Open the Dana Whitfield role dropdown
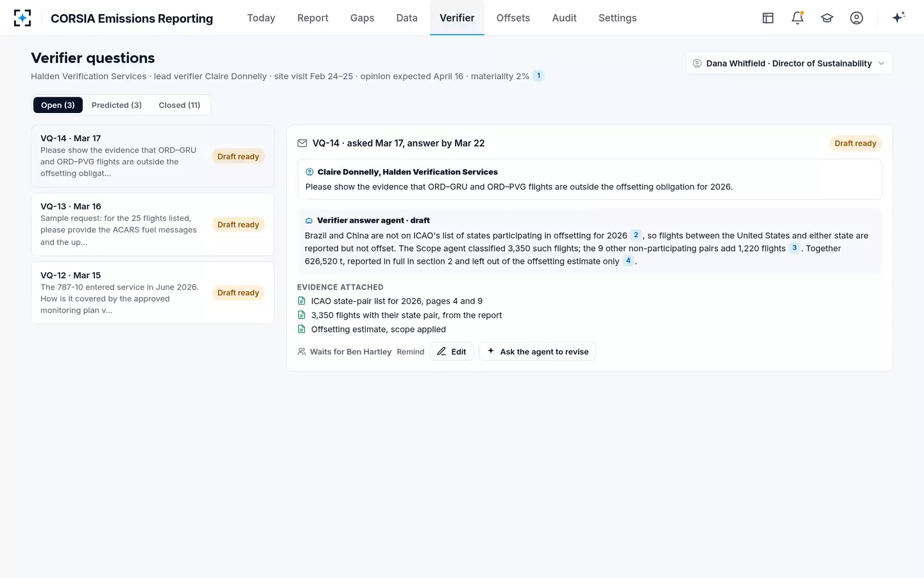Image resolution: width=924 pixels, height=578 pixels. point(789,63)
